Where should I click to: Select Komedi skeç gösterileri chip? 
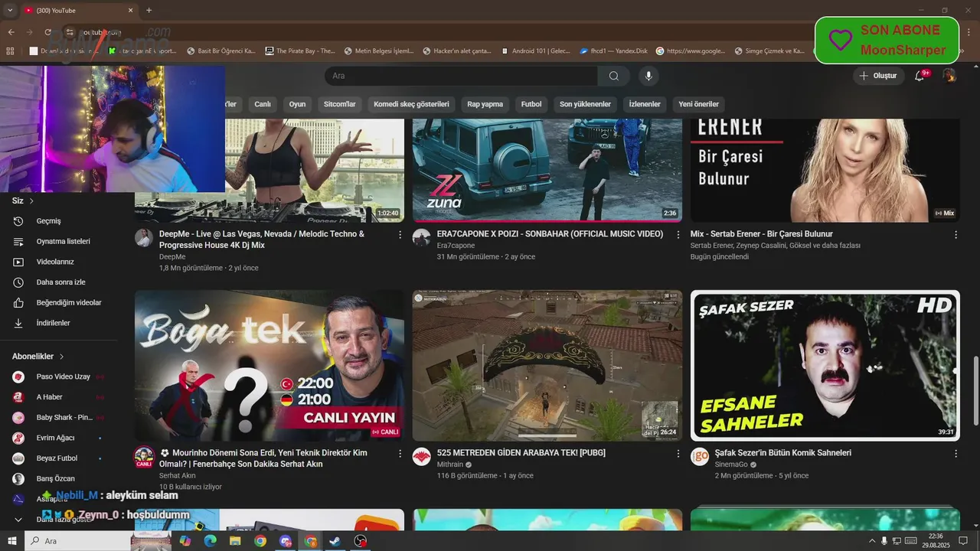point(411,104)
